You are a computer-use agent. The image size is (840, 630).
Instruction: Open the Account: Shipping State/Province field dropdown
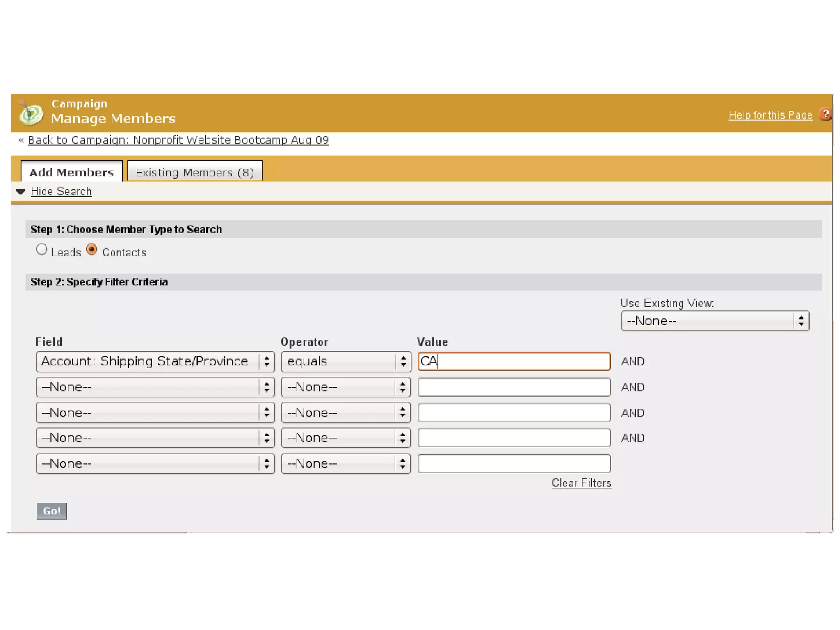pos(155,361)
